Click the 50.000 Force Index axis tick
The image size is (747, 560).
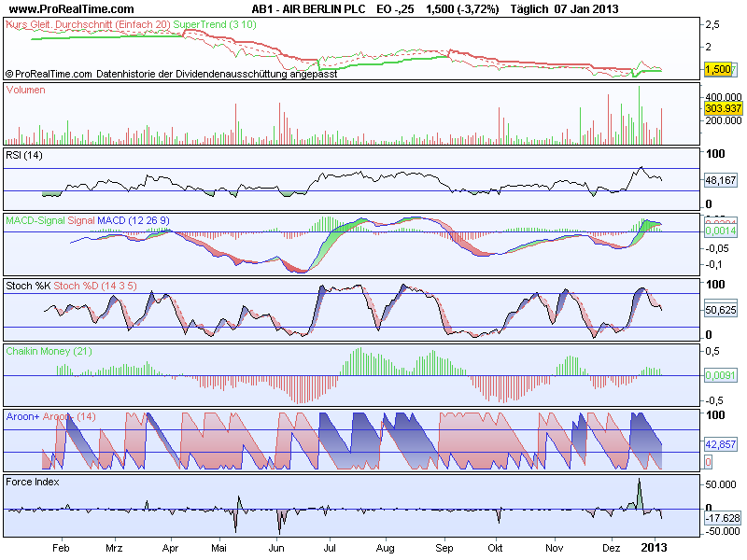[720, 484]
